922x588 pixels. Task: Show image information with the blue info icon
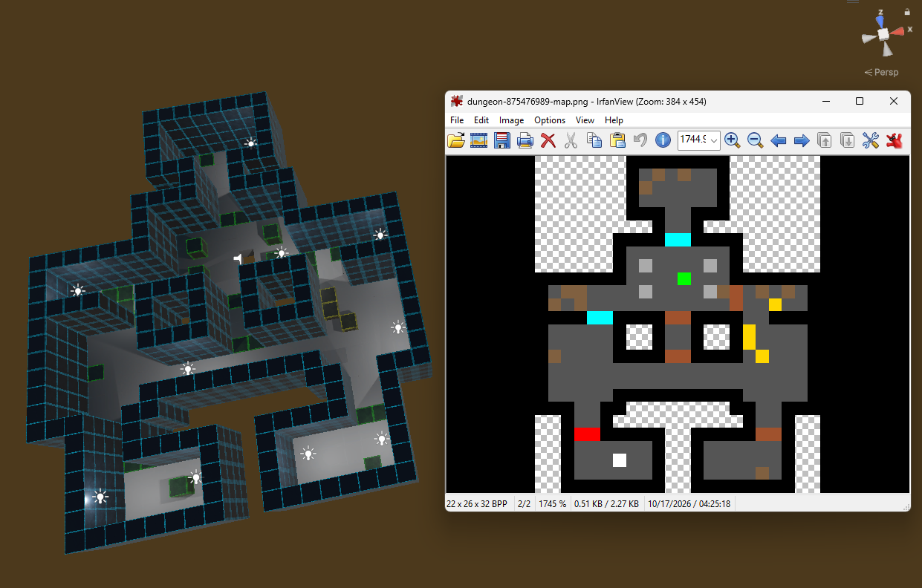tap(663, 140)
